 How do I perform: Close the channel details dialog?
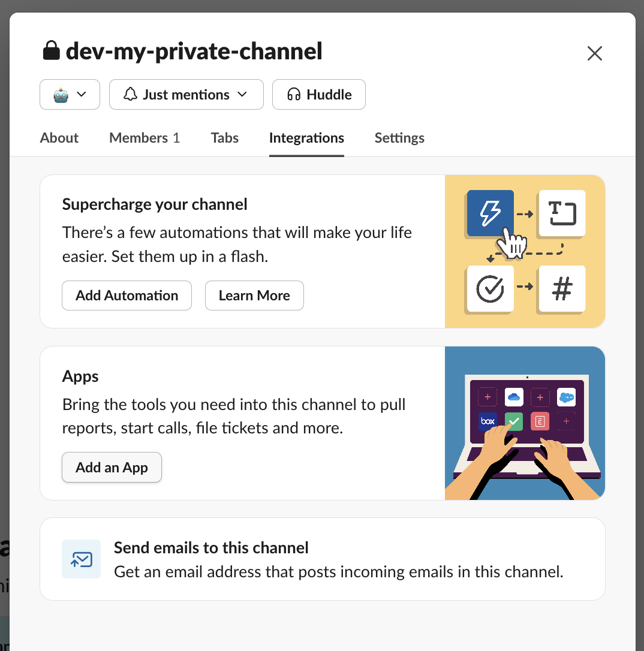[x=595, y=53]
